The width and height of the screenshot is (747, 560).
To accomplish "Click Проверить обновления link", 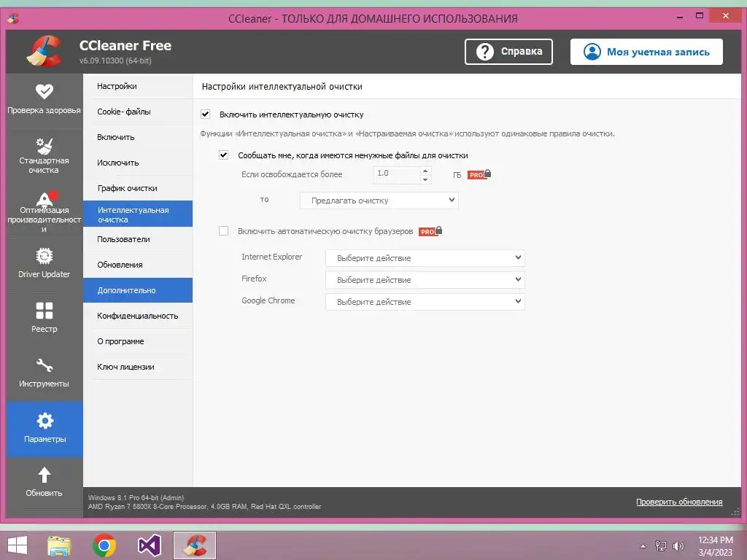I will point(679,502).
